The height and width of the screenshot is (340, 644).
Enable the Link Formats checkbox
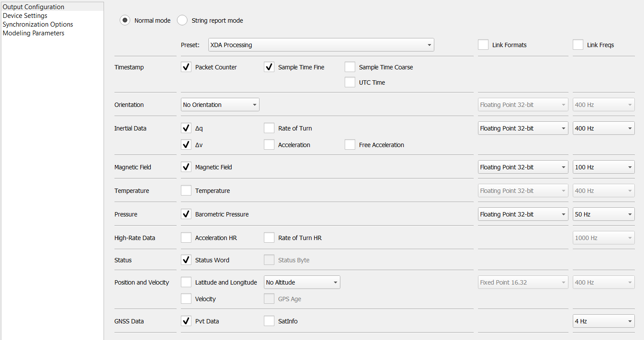pos(483,44)
